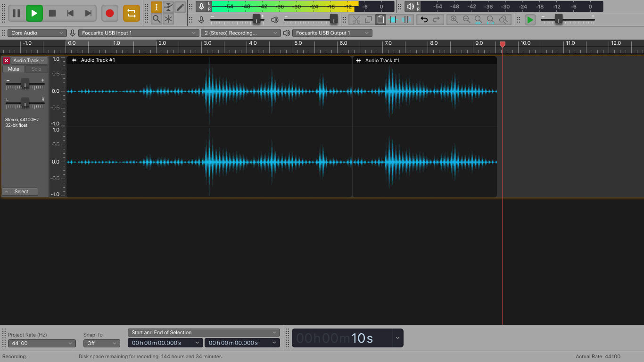
Task: Click the Paste clipboard icon
Action: (381, 20)
